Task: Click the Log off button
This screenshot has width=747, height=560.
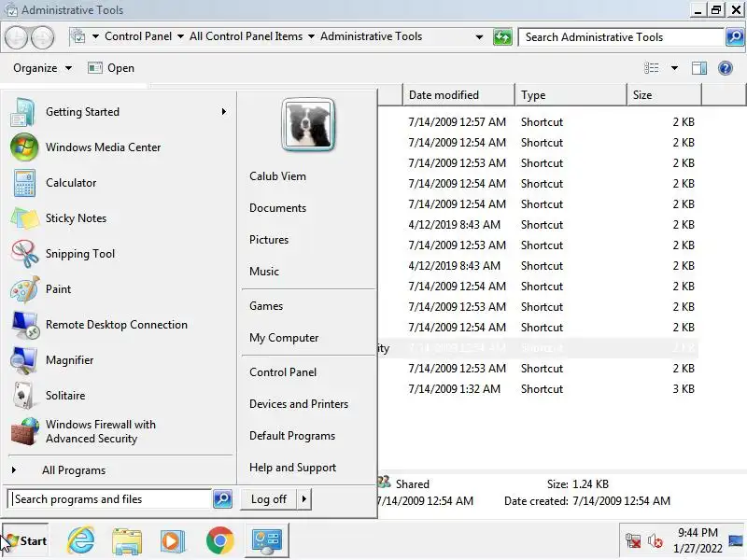Action: [269, 499]
